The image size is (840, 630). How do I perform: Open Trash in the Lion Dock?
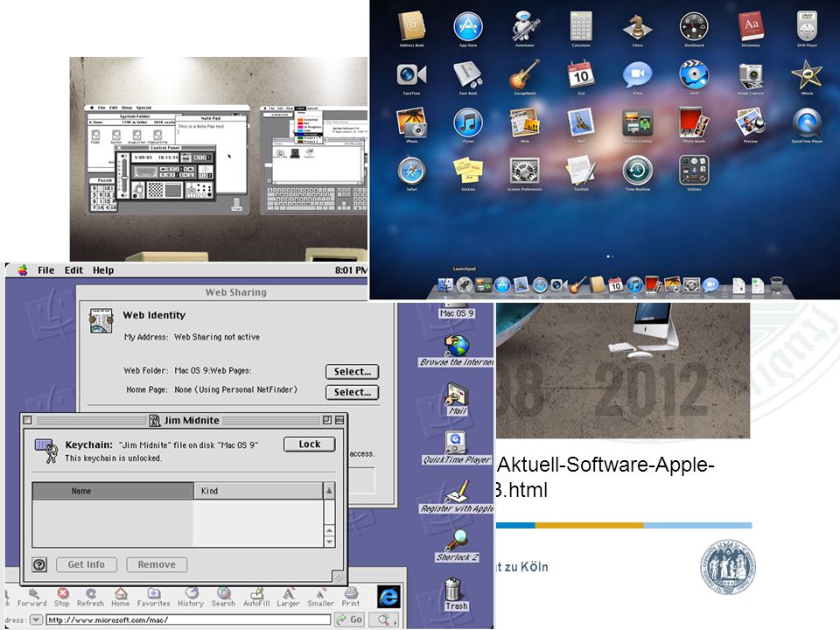[x=777, y=285]
